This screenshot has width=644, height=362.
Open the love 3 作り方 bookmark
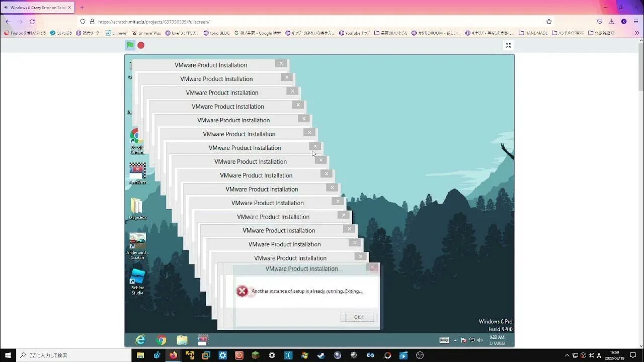pyautogui.click(x=182, y=33)
